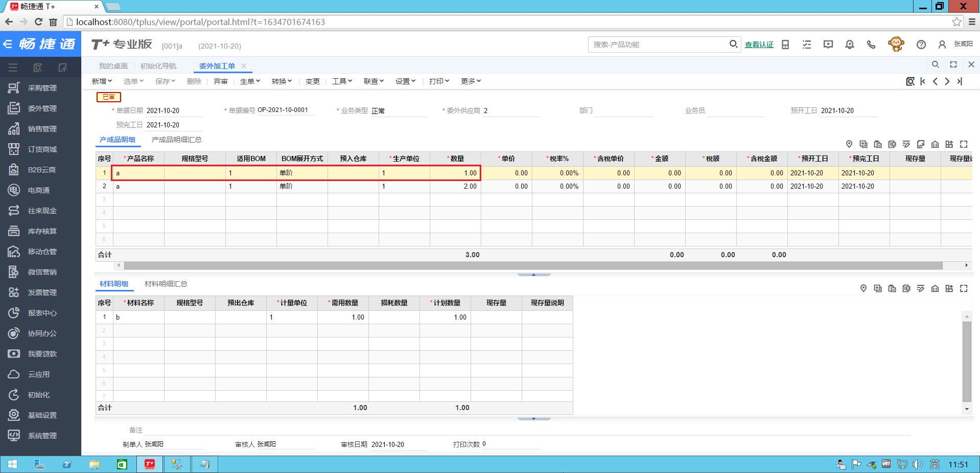This screenshot has width=980, height=473.
Task: Click the phone support icon
Action: click(871, 44)
